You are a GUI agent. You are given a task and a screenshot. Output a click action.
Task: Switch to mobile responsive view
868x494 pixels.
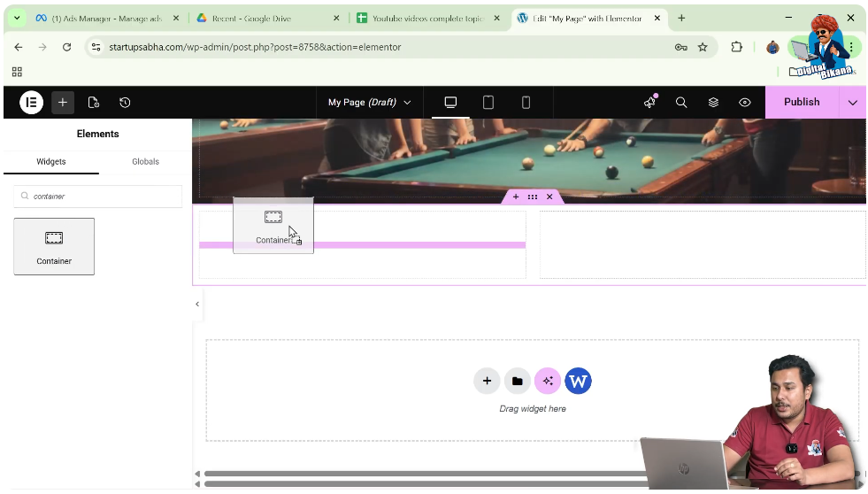[x=526, y=103]
